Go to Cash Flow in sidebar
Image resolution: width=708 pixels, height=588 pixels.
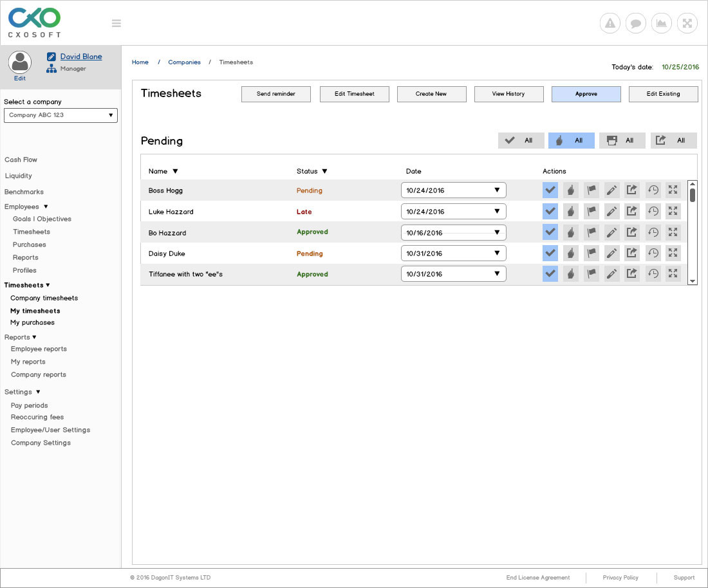(x=21, y=160)
